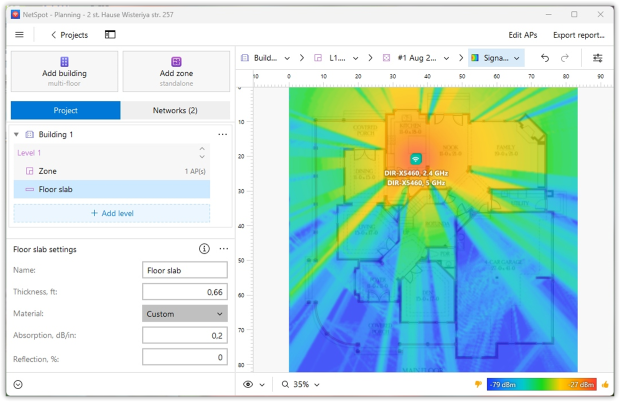Edit Absorption value 0,2
Screen dimensions: 620x402
tap(185, 336)
